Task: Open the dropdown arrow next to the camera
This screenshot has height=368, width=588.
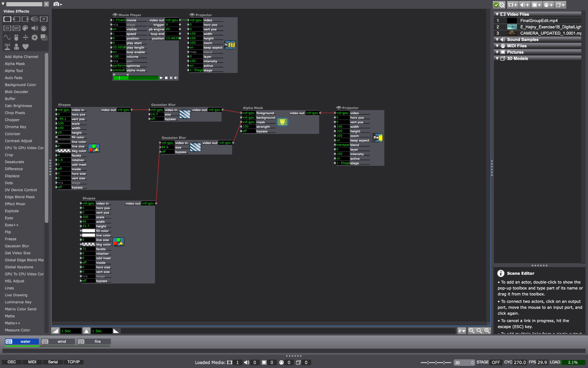Action: point(61,4)
